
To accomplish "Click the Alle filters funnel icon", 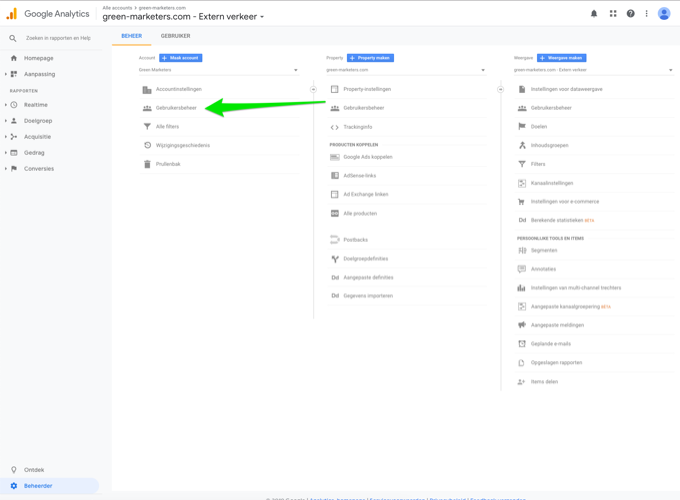I will [x=147, y=127].
